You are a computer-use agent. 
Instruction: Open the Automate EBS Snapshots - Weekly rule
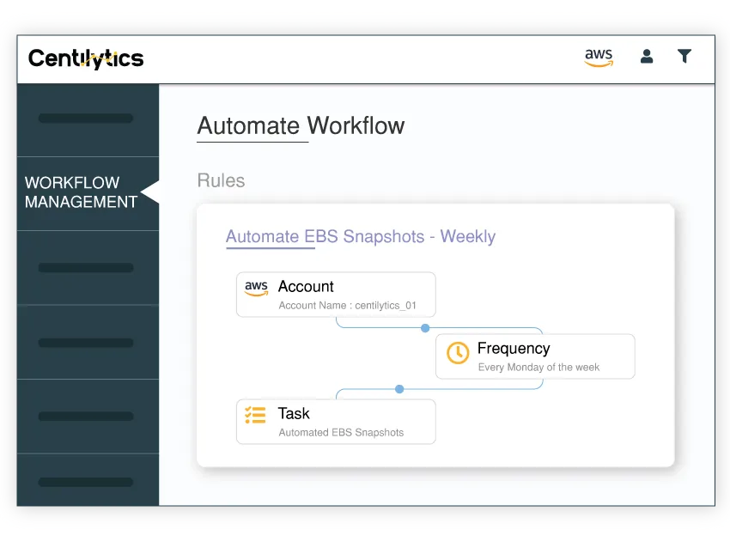coord(361,236)
